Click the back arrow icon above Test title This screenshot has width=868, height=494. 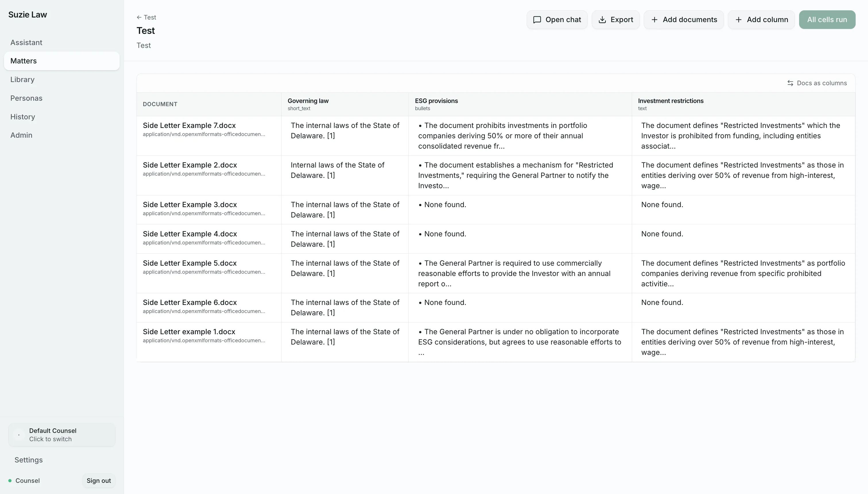139,17
